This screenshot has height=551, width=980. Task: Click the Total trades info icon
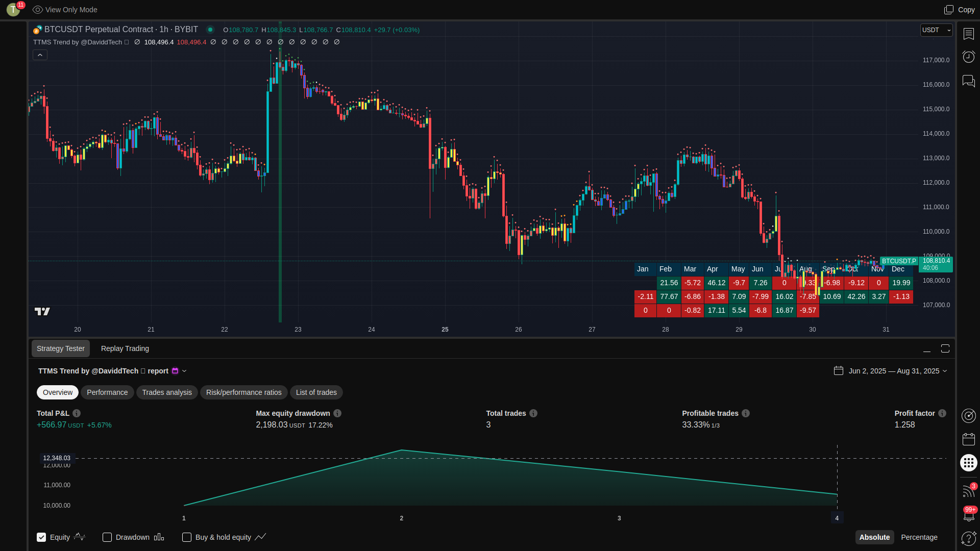tap(533, 413)
